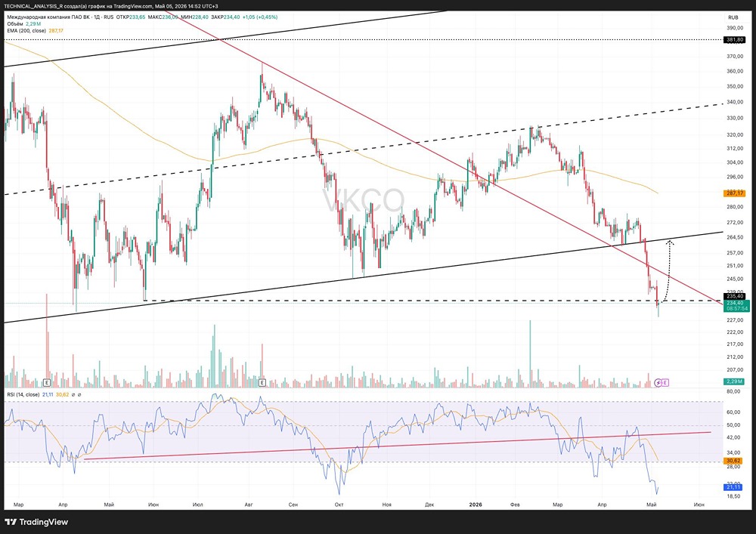Click the earnings E marker near August
Screen dimensions: 756x534
point(262,383)
